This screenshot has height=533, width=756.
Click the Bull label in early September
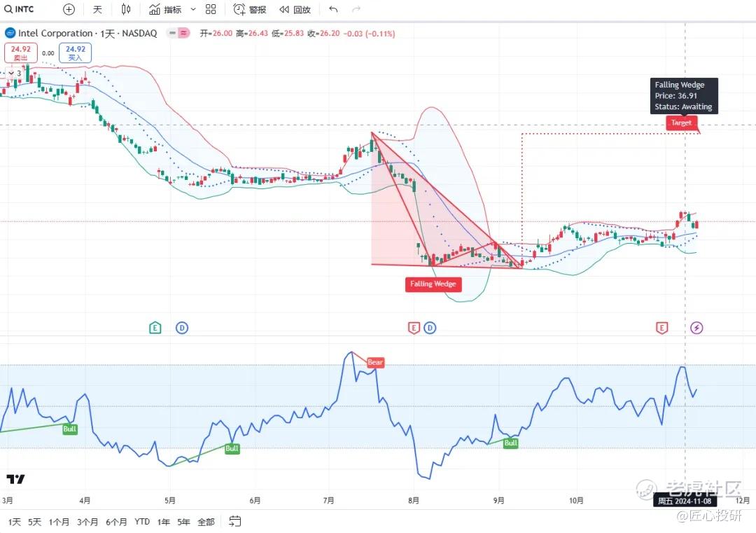[510, 443]
